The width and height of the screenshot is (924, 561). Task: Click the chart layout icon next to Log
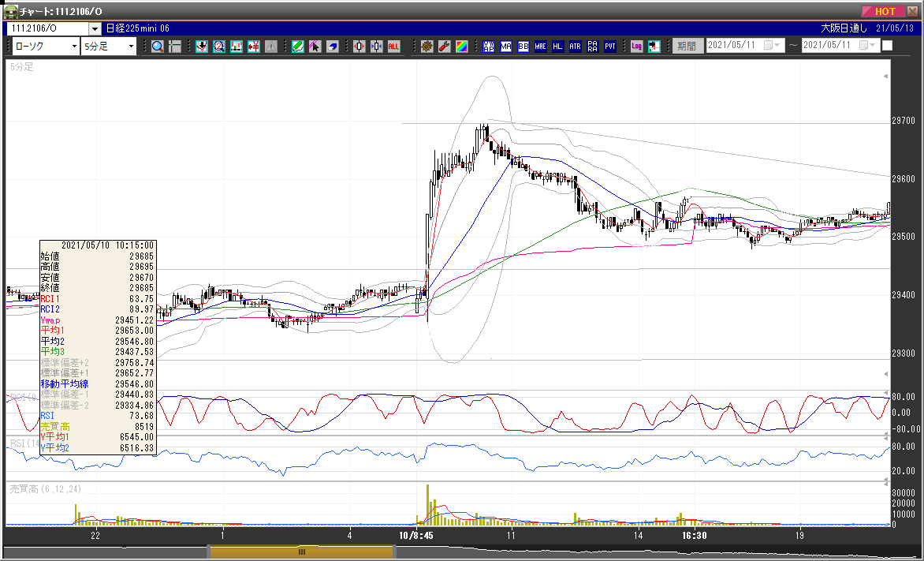(x=654, y=46)
